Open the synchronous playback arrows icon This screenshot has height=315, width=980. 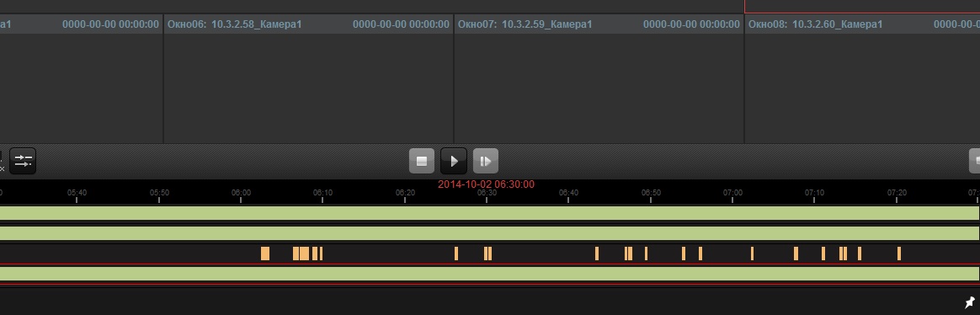(23, 161)
